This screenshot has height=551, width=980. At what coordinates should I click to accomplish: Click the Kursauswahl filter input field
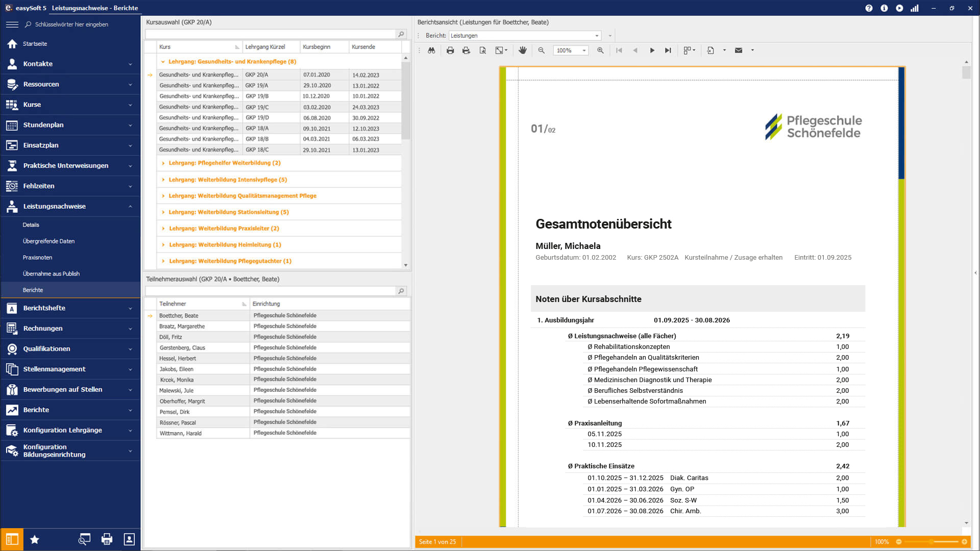click(x=271, y=34)
